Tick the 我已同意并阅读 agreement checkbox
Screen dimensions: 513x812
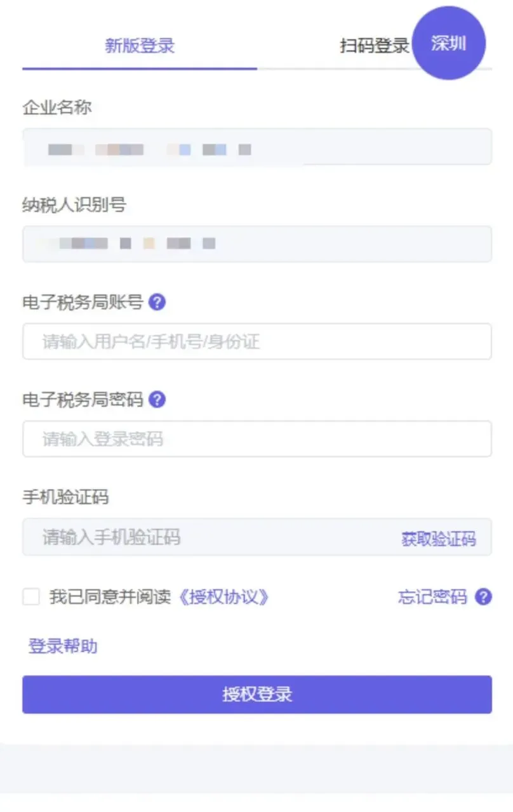pos(31,597)
